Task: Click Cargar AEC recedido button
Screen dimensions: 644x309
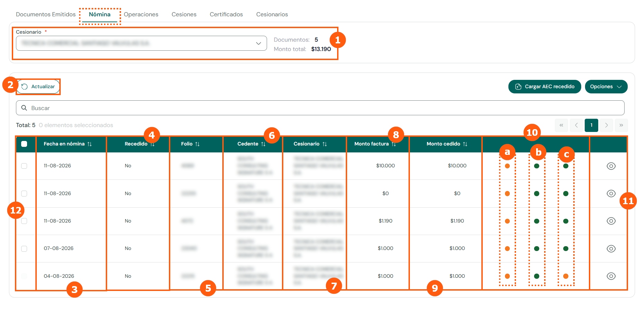Action: (x=544, y=87)
